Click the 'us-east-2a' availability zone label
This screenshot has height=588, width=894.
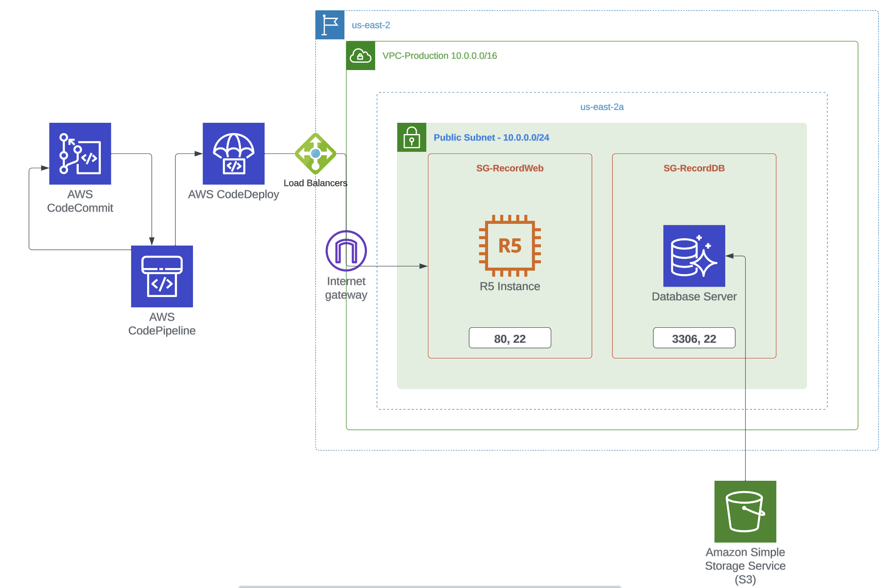coord(602,107)
